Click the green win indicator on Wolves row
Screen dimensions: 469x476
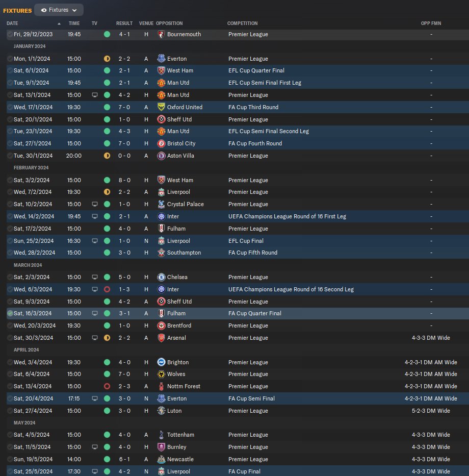coord(107,374)
